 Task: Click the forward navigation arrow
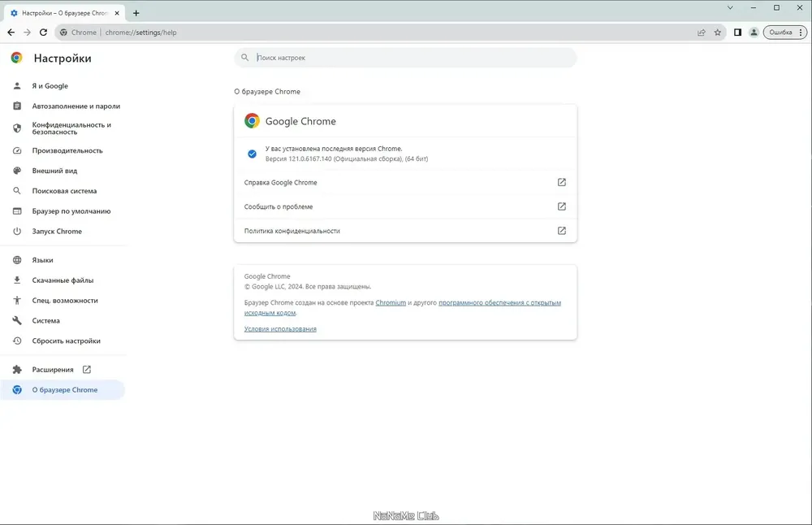[x=27, y=33]
